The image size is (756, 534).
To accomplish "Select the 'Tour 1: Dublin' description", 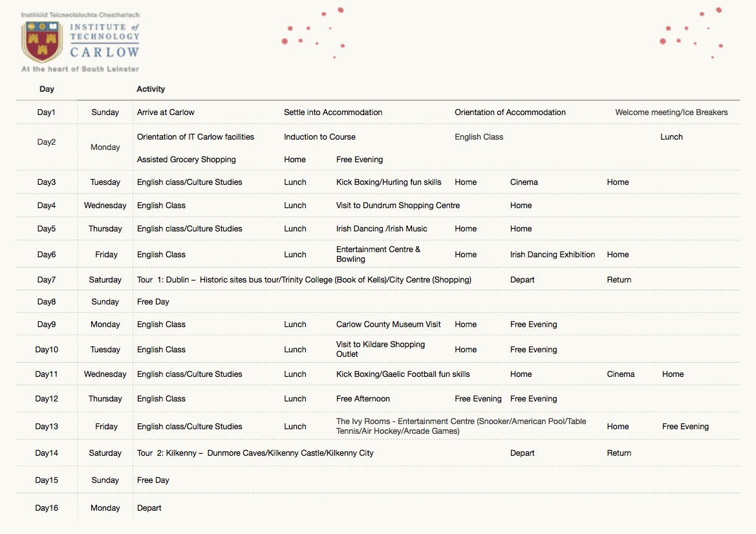I will [x=304, y=280].
